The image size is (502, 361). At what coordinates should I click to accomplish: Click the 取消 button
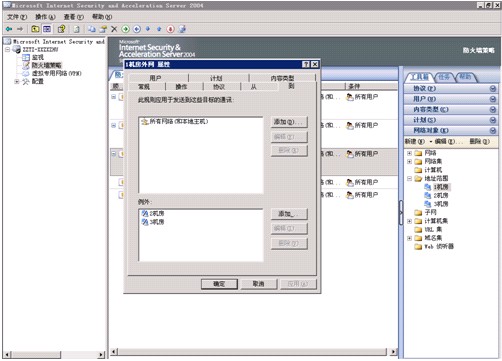[x=259, y=284]
